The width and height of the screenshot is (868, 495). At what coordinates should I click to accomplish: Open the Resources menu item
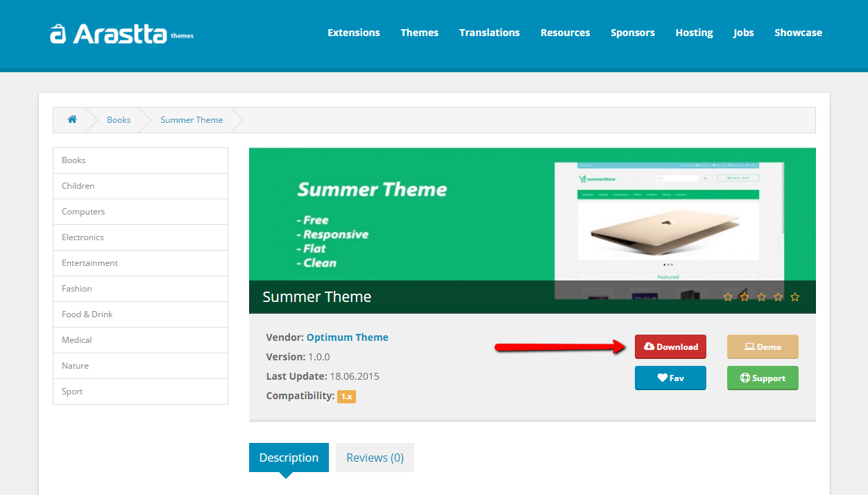pyautogui.click(x=565, y=33)
